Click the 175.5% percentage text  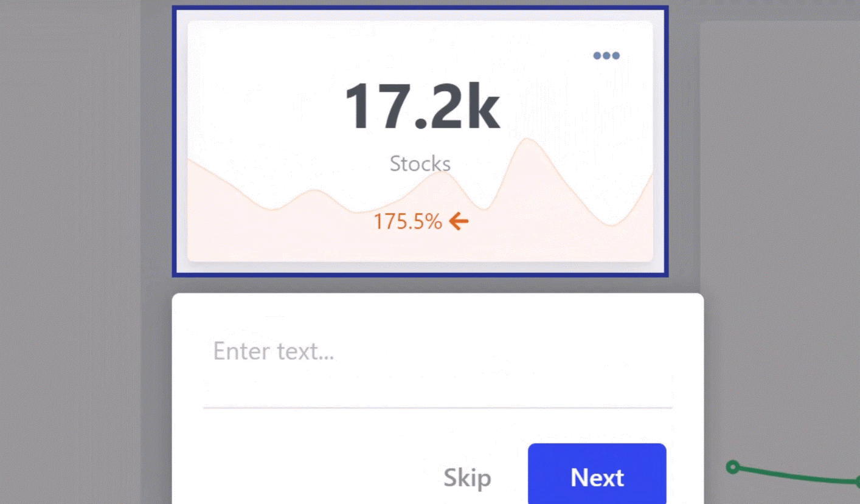click(x=407, y=222)
